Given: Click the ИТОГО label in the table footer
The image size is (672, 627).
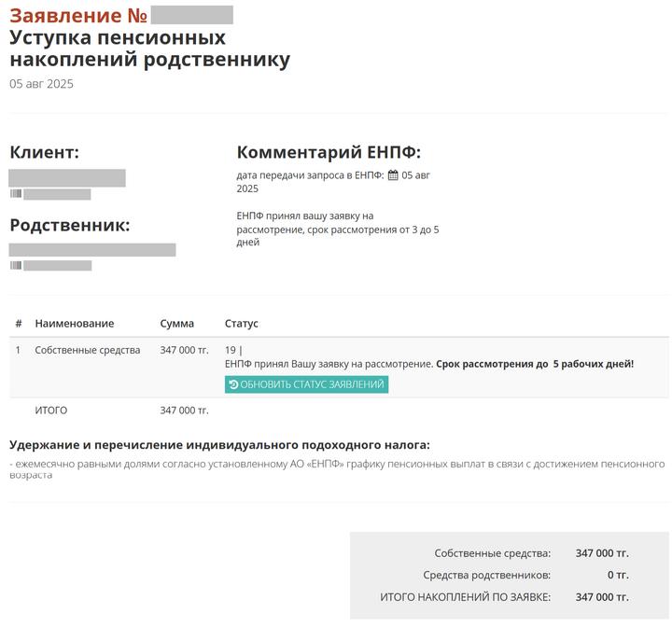Looking at the screenshot, I should tap(51, 411).
